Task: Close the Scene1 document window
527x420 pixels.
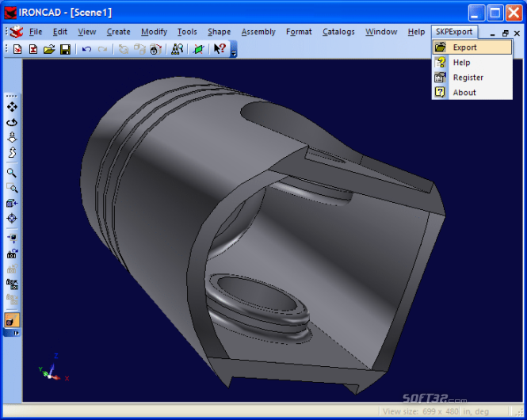Action: pyautogui.click(x=517, y=33)
